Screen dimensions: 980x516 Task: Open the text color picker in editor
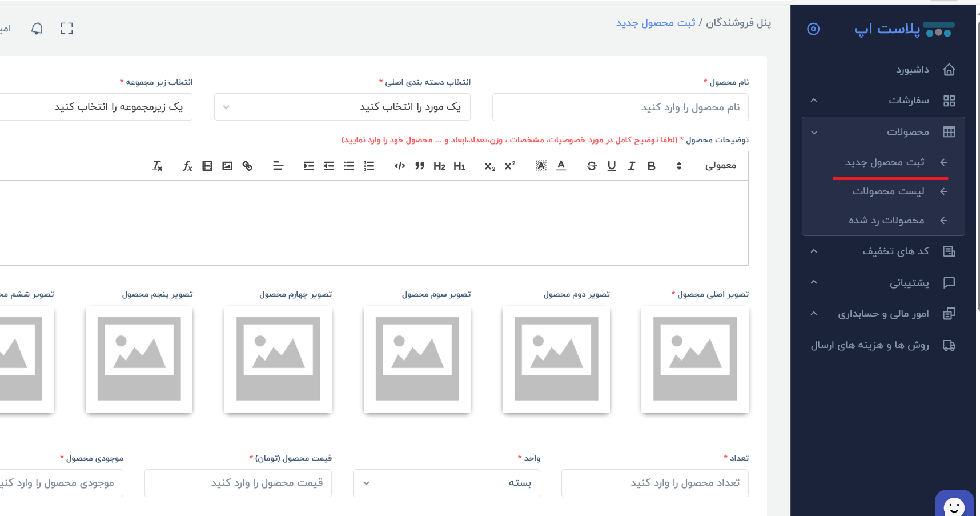pyautogui.click(x=561, y=166)
